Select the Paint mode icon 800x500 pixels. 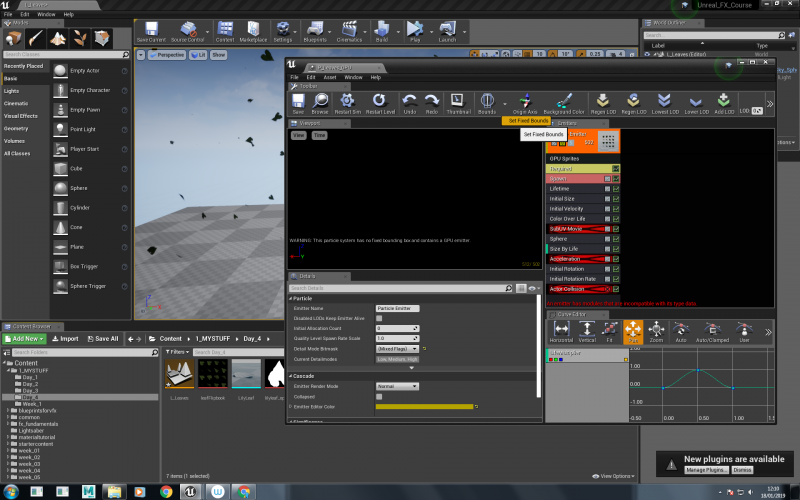35,38
